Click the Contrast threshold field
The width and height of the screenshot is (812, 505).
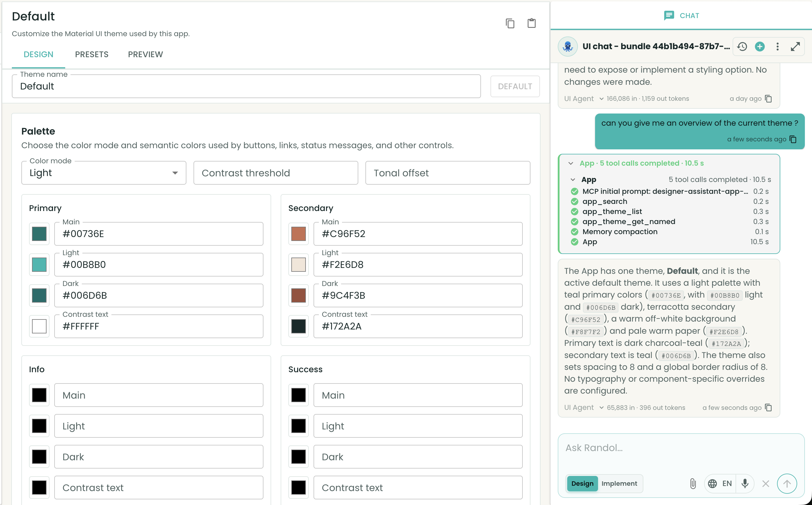point(276,173)
